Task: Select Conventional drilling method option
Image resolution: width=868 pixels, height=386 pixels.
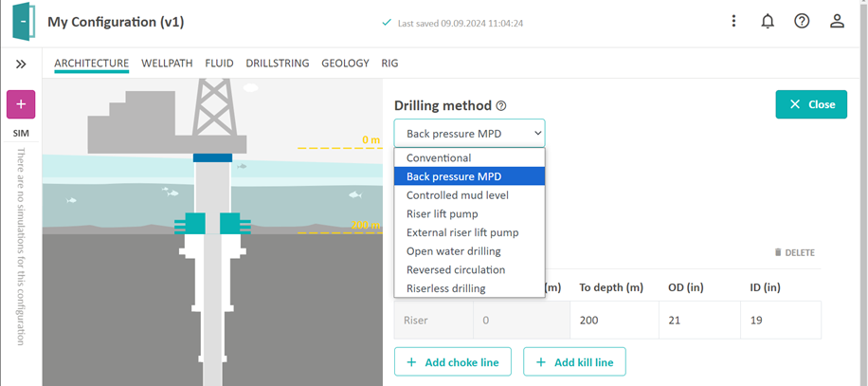Action: 438,157
